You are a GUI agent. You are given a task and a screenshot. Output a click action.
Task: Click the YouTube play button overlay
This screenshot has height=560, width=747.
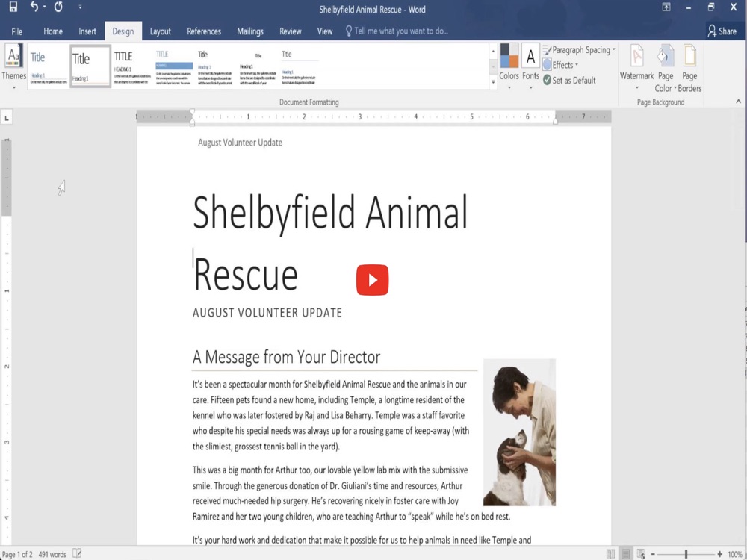(372, 280)
